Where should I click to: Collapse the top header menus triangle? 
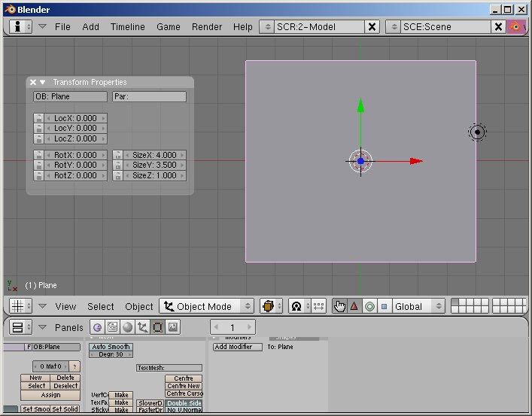coord(42,26)
